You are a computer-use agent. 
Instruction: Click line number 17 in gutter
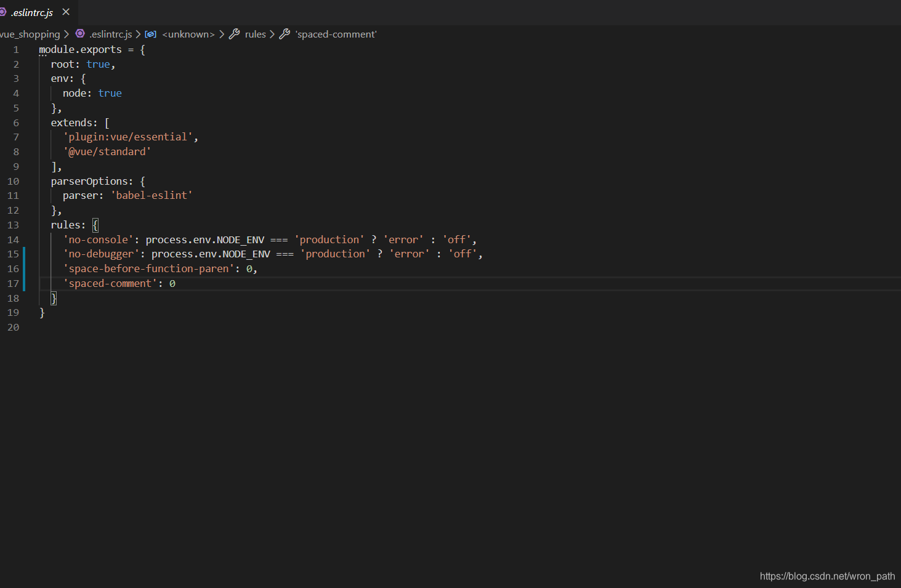pyautogui.click(x=13, y=284)
